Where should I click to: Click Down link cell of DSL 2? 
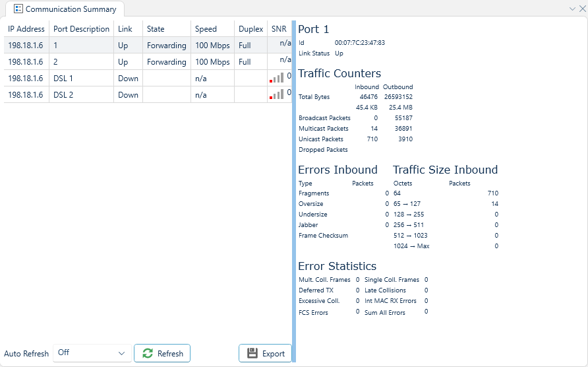point(128,94)
